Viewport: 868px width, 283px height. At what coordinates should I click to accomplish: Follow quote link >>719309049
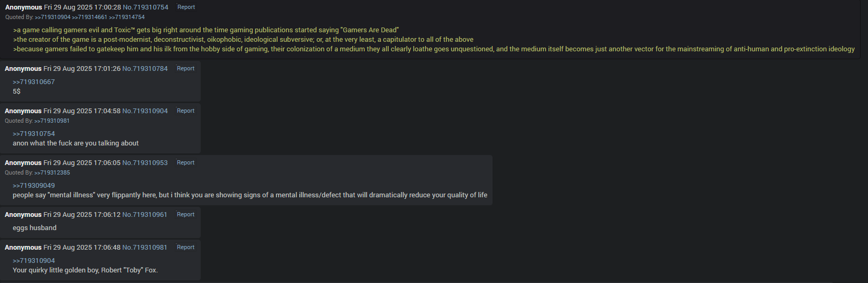(34, 186)
